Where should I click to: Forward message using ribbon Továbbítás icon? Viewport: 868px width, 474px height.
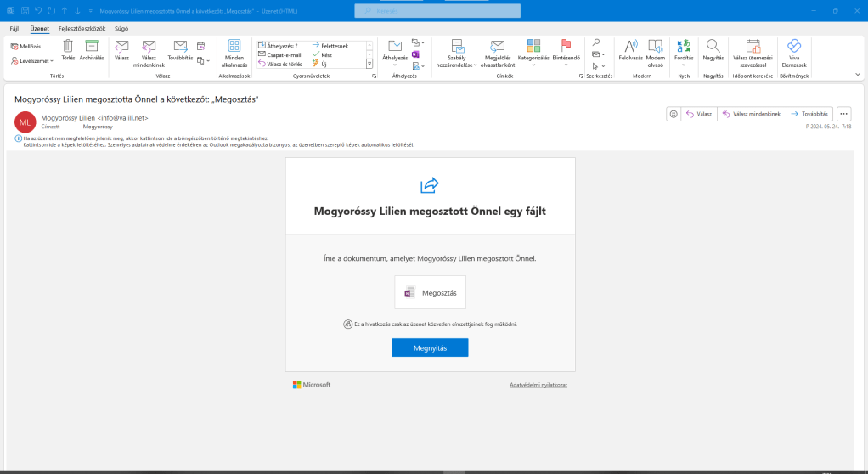point(180,47)
